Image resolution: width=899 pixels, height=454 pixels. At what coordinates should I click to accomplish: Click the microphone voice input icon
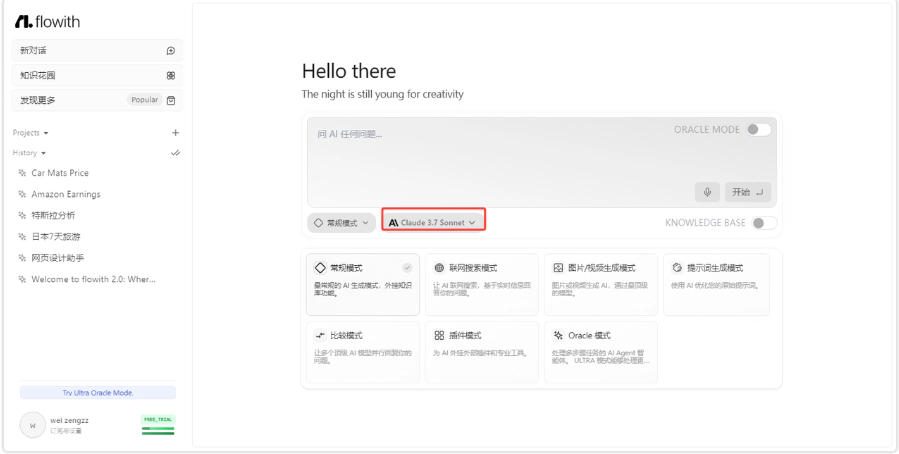pos(707,192)
